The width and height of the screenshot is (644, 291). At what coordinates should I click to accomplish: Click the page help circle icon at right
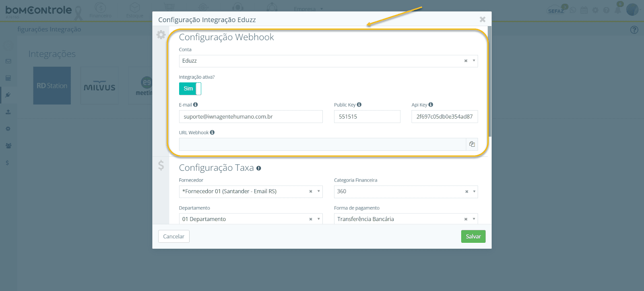click(634, 30)
